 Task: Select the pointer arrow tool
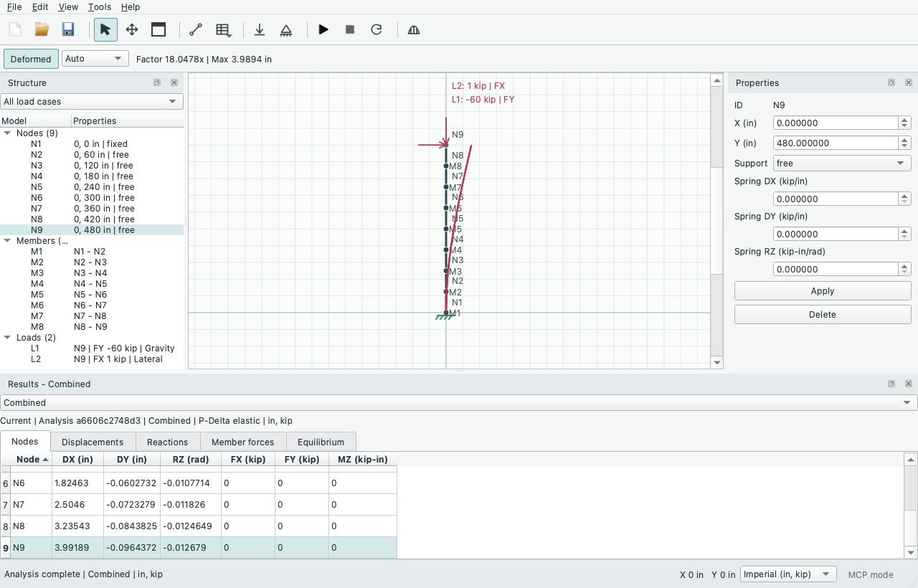click(105, 29)
